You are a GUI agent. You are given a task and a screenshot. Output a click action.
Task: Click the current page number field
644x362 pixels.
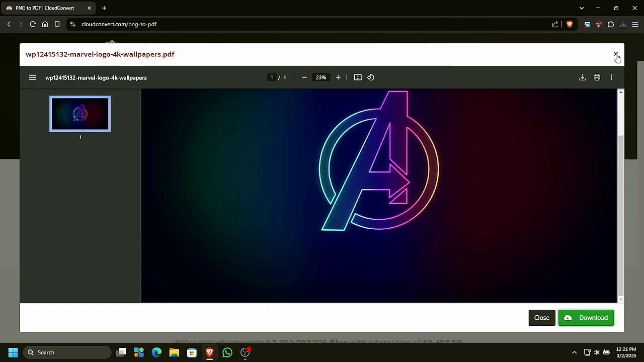pos(272,77)
